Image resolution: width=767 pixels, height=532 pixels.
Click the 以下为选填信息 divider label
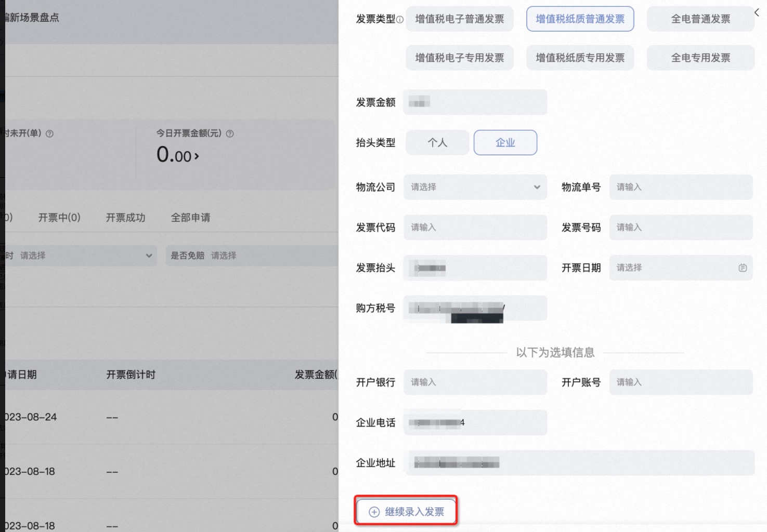click(555, 352)
